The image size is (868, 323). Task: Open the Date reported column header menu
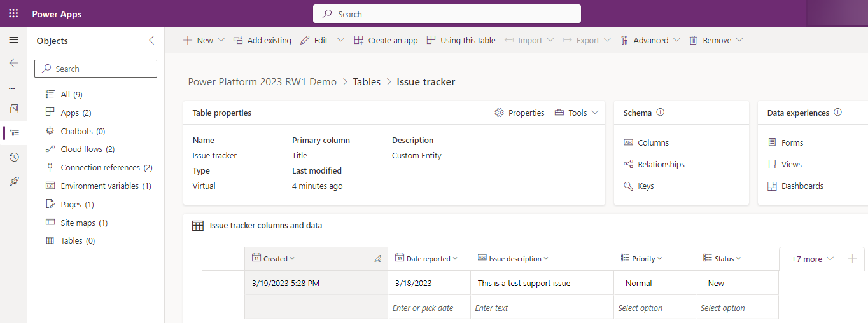point(426,258)
